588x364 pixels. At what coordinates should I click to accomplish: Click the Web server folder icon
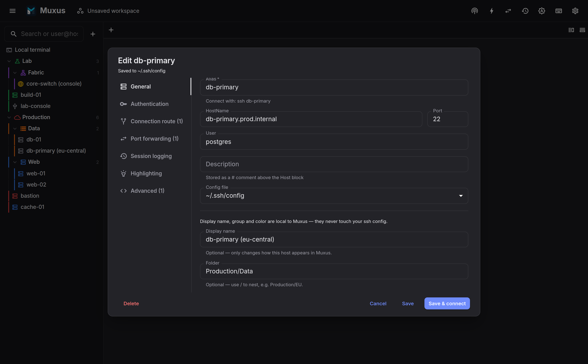23,162
